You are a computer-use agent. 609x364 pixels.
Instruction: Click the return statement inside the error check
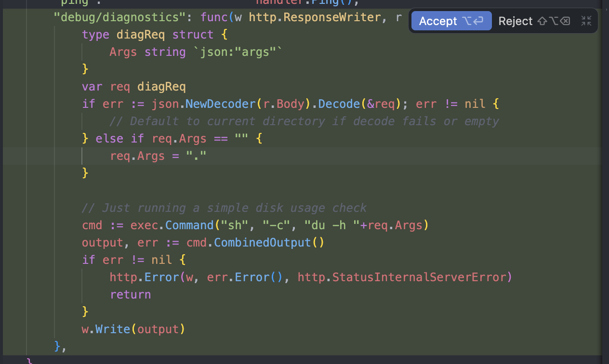pyautogui.click(x=130, y=294)
